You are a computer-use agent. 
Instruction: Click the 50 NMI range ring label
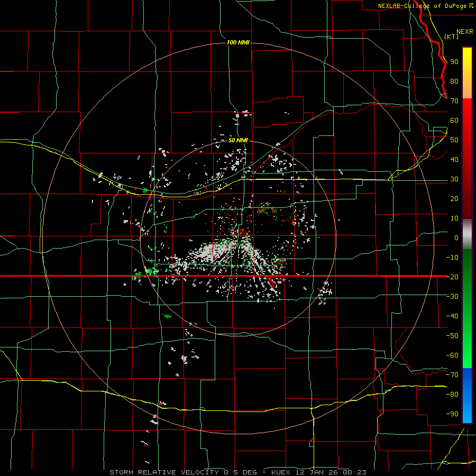tap(238, 140)
